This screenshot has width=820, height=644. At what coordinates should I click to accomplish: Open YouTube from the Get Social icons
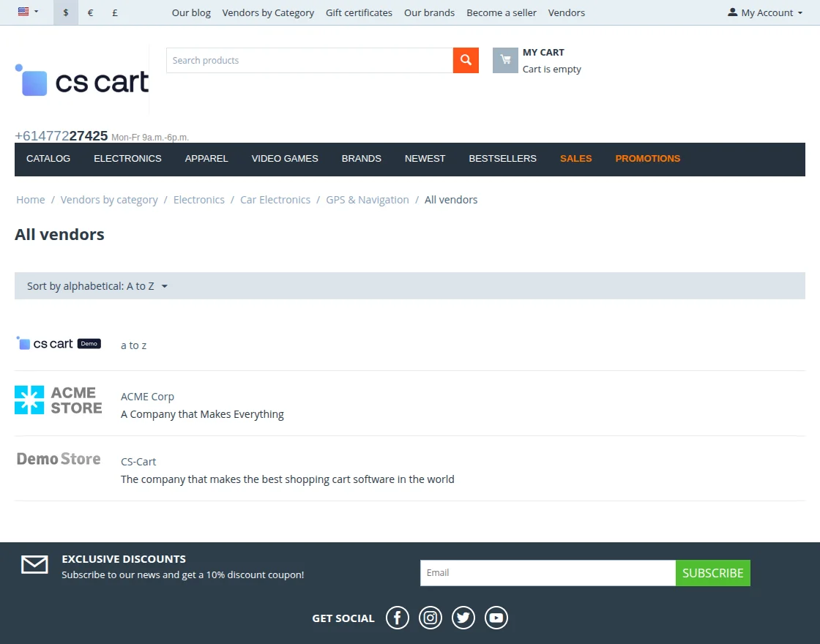[496, 618]
